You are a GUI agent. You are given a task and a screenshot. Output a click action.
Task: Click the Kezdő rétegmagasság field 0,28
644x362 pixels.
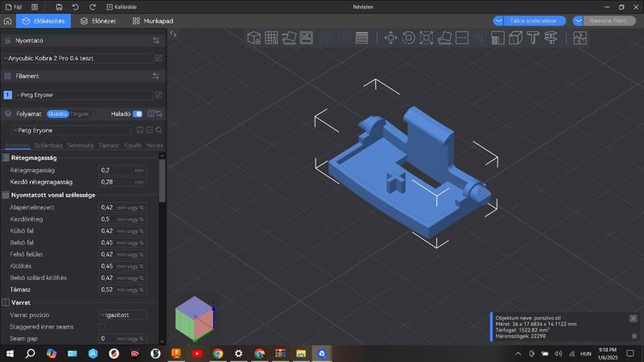[122, 182]
